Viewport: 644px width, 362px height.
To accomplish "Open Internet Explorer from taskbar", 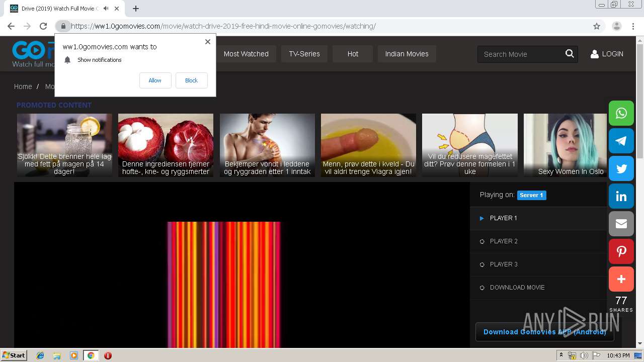I will [40, 355].
